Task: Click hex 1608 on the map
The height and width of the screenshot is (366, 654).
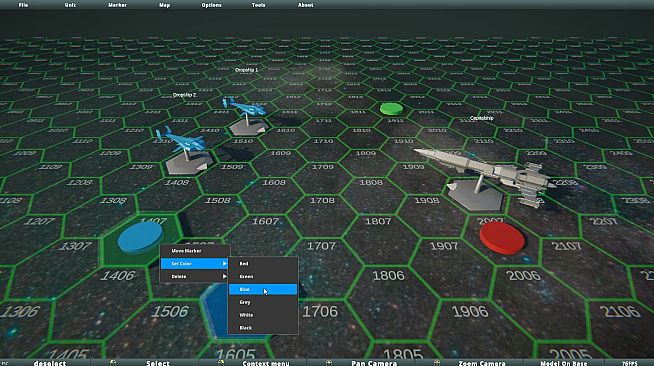Action: 274,182
